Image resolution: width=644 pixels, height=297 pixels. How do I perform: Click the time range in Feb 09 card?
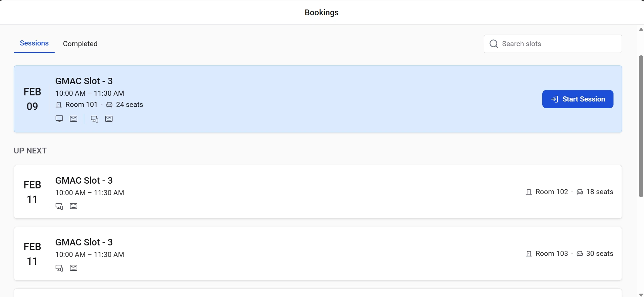point(90,93)
